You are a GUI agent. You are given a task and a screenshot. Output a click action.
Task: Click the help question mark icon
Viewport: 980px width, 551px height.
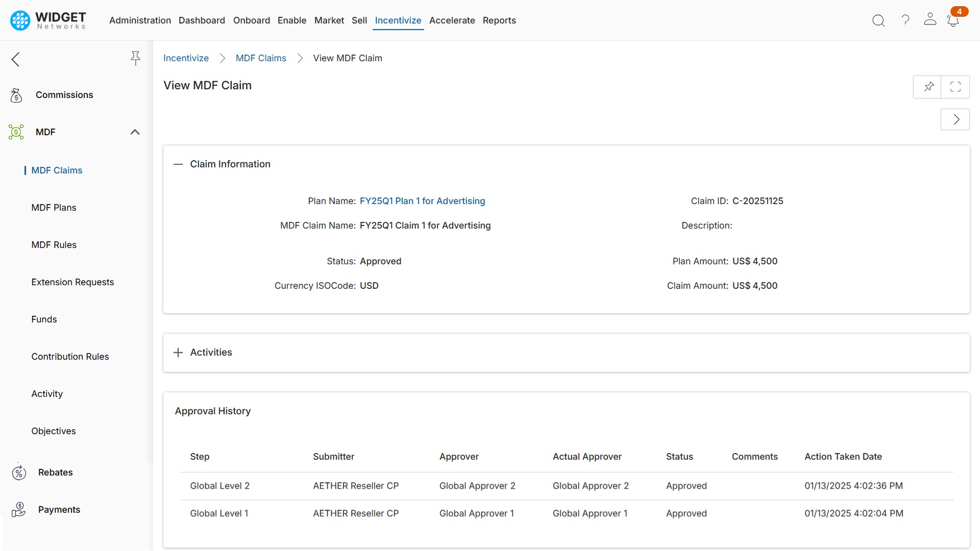[x=904, y=20]
